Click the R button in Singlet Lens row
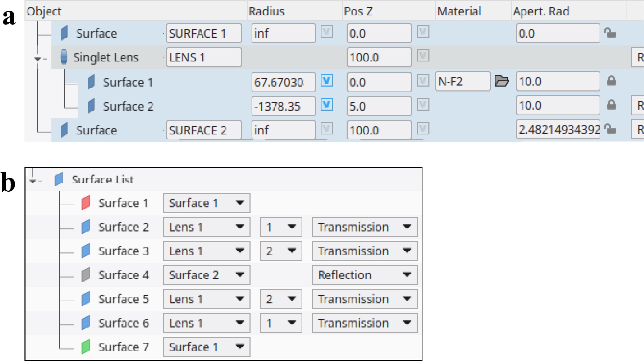The height and width of the screenshot is (361, 644). (x=639, y=57)
